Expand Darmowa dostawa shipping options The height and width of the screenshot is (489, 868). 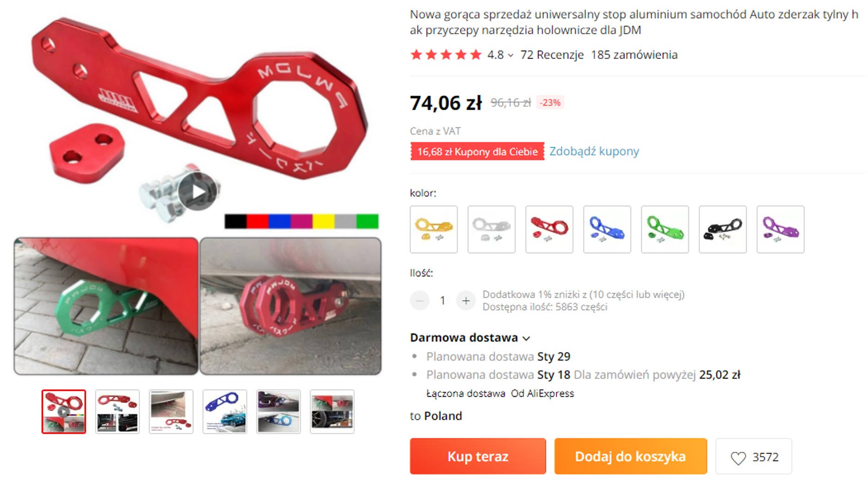click(470, 338)
